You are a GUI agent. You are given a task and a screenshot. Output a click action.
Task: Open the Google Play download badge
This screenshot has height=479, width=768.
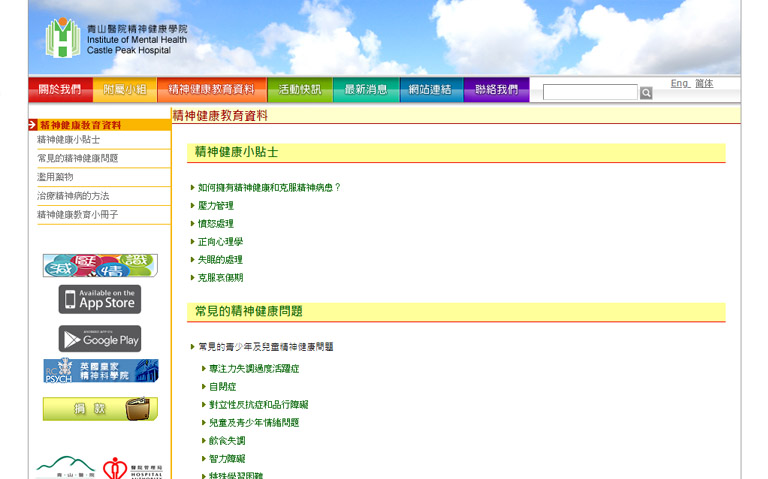100,339
